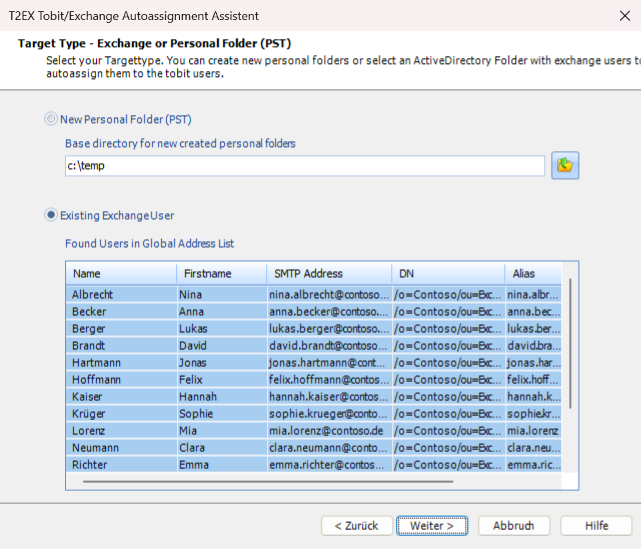Screen dimensions: 641x549
Task: Select the Krüger Sophie user row
Action: 314,414
